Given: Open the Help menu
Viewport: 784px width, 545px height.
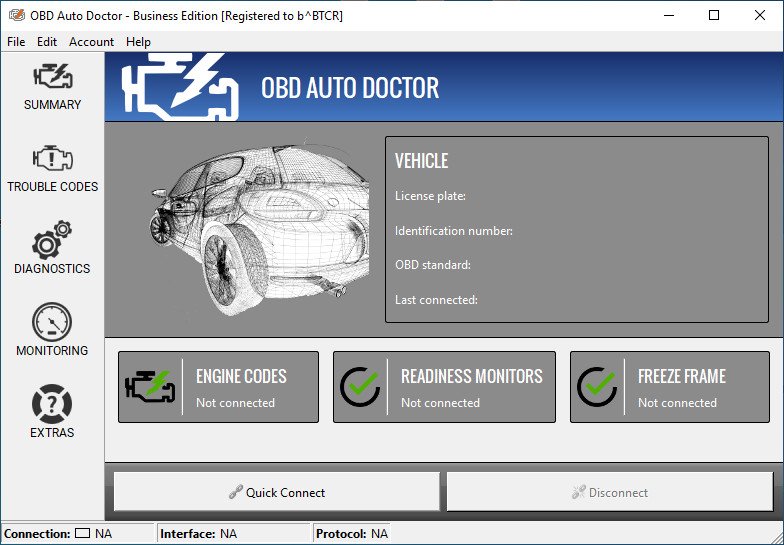Looking at the screenshot, I should [138, 42].
